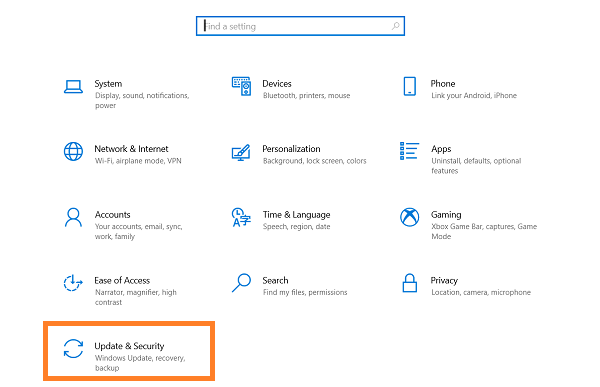600x387 pixels.
Task: Click 'Wi-Fi, airplane mode, VPN' description
Action: coord(138,161)
